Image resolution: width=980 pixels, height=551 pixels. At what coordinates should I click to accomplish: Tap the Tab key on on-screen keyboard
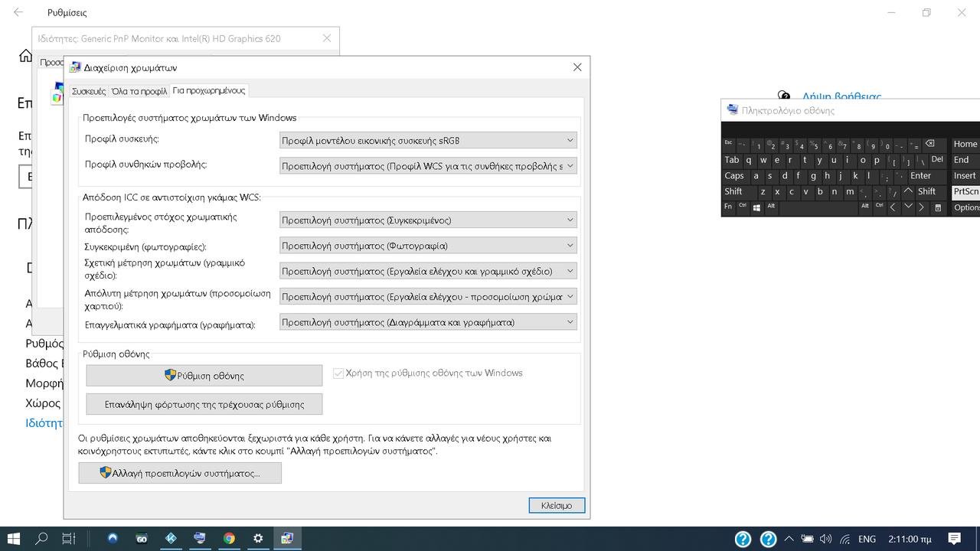tap(732, 160)
